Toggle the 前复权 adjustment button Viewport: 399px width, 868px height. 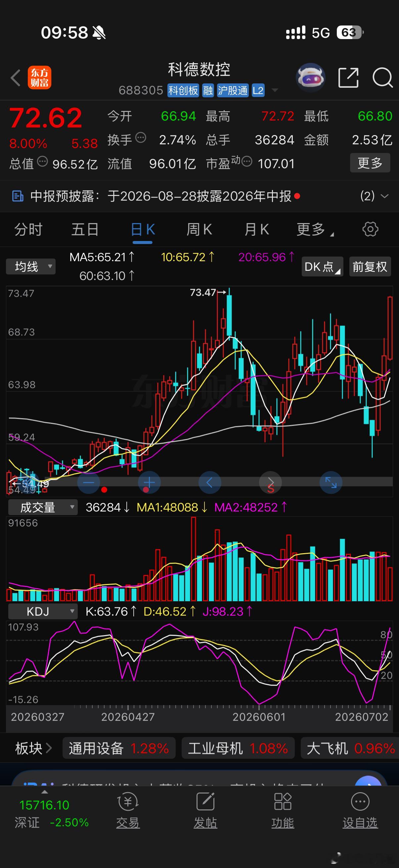coord(370,266)
